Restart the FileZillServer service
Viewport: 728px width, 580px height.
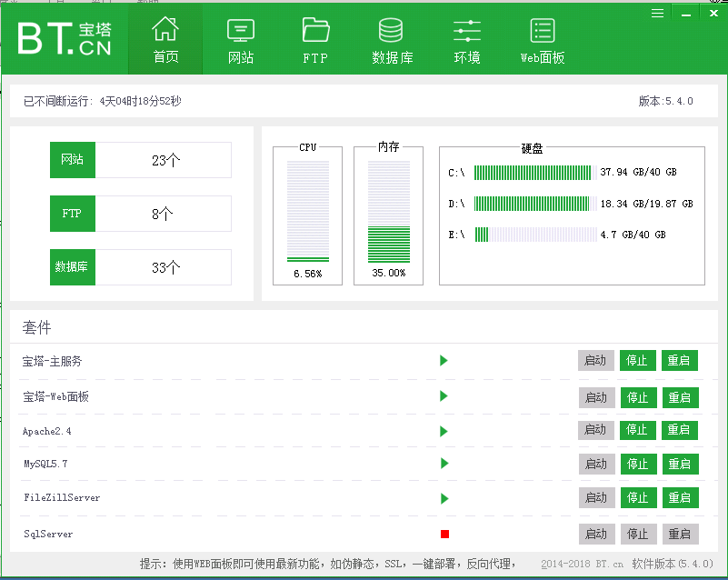point(680,498)
